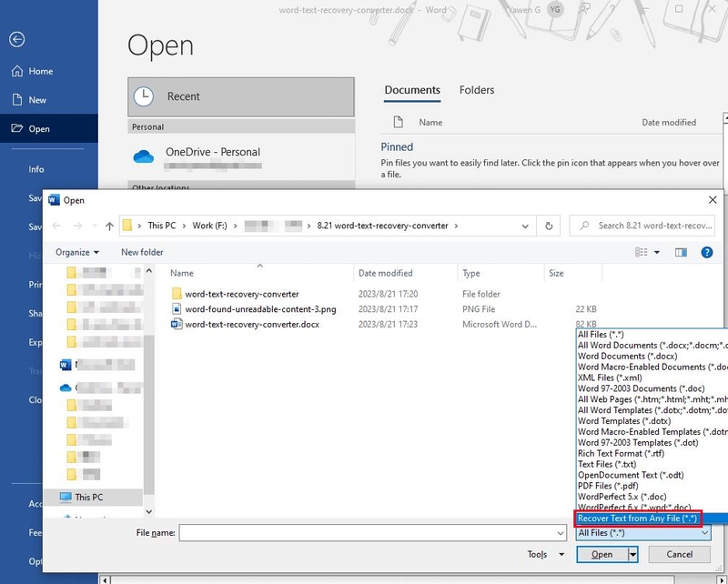Choose XML Files (*.xml) filter

click(x=610, y=378)
